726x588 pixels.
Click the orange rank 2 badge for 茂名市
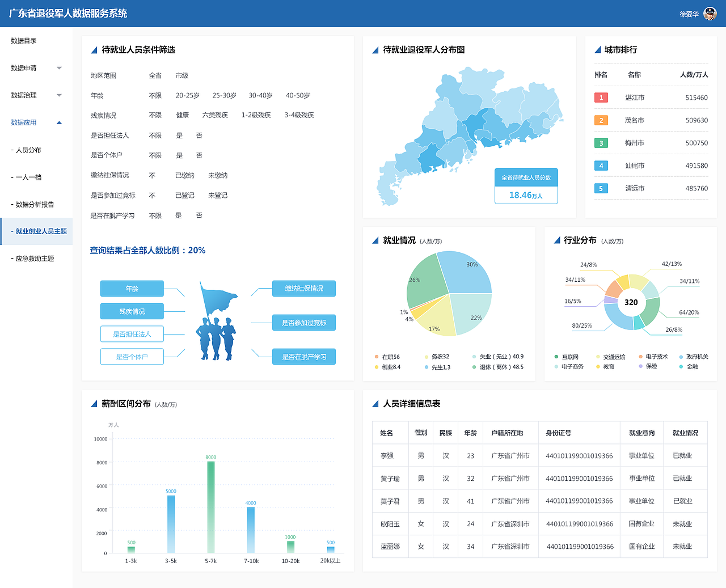pos(601,120)
